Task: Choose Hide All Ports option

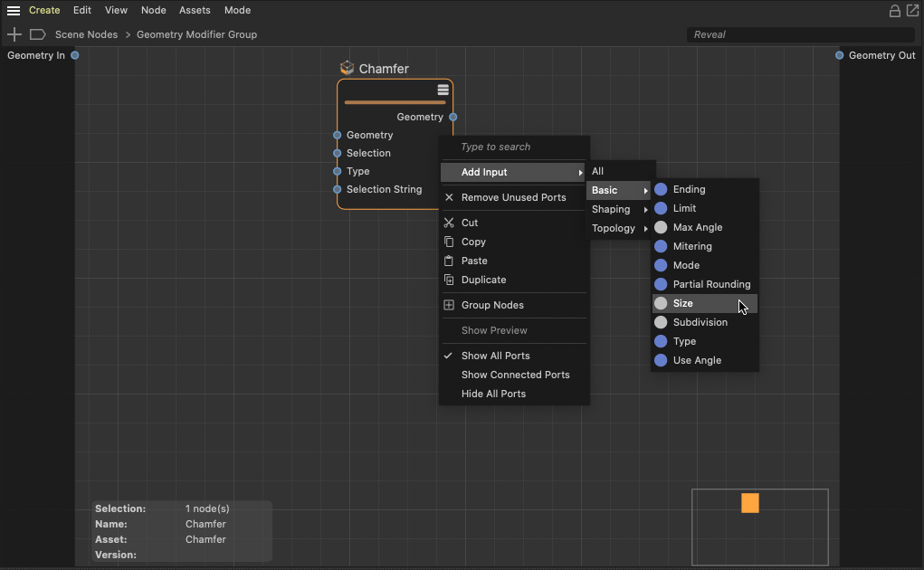Action: 493,394
